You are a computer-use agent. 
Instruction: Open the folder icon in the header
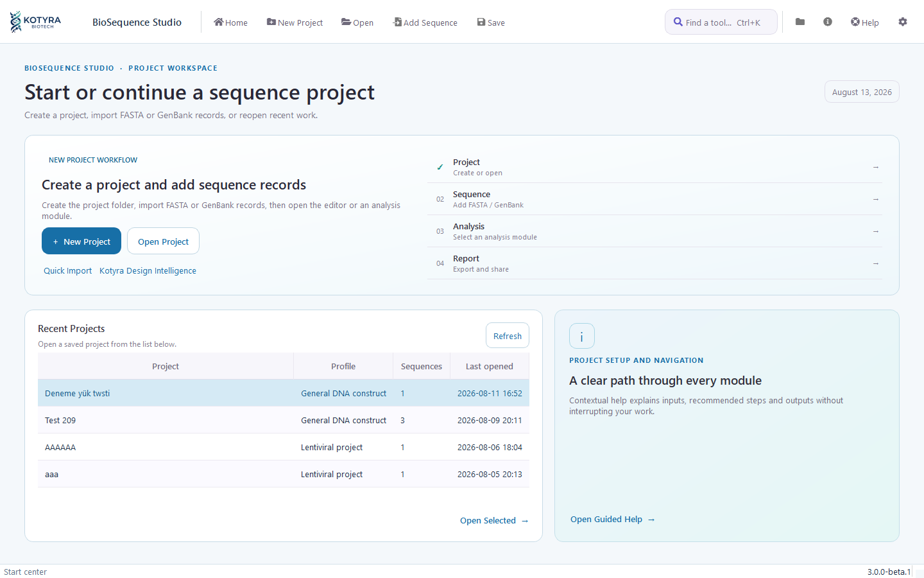(x=800, y=22)
